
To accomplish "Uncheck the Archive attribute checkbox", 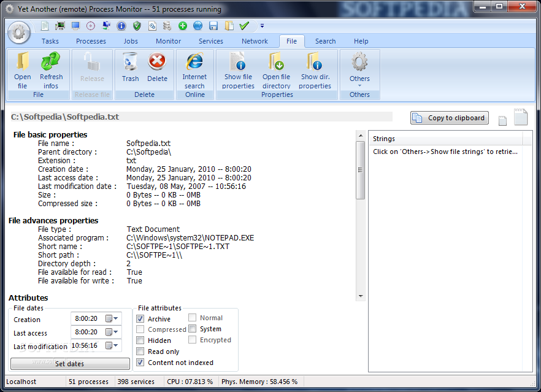I will point(140,318).
